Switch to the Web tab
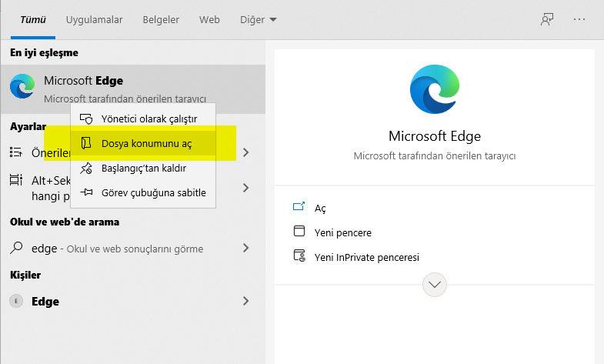 209,20
